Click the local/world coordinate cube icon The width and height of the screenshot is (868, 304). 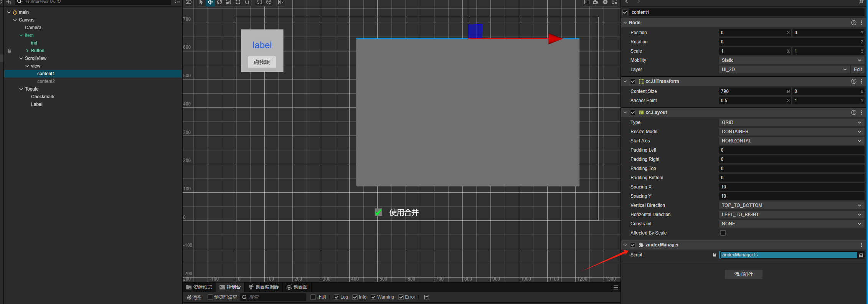tap(269, 2)
